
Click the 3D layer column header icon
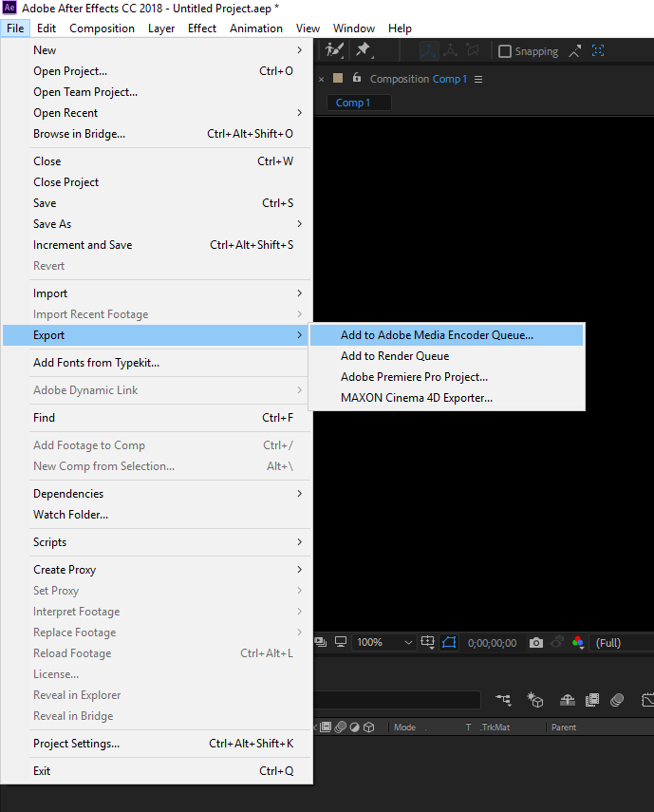pos(368,727)
